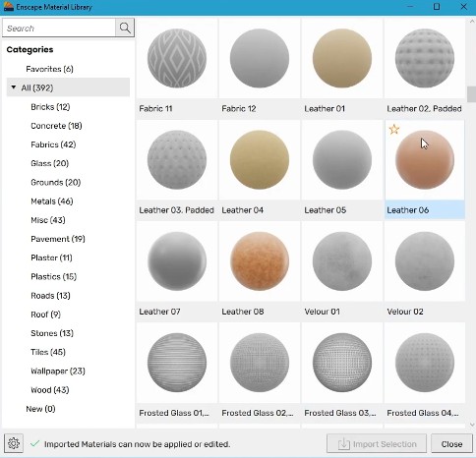Select the Leather 08 material sphere
This screenshot has height=458, width=476.
click(260, 261)
